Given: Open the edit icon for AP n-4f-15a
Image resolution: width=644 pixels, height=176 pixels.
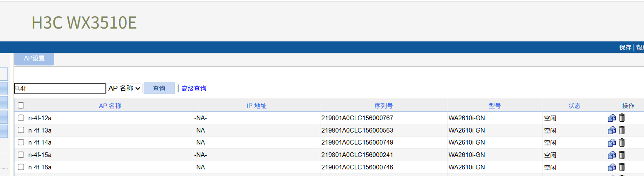Looking at the screenshot, I should click(x=612, y=155).
